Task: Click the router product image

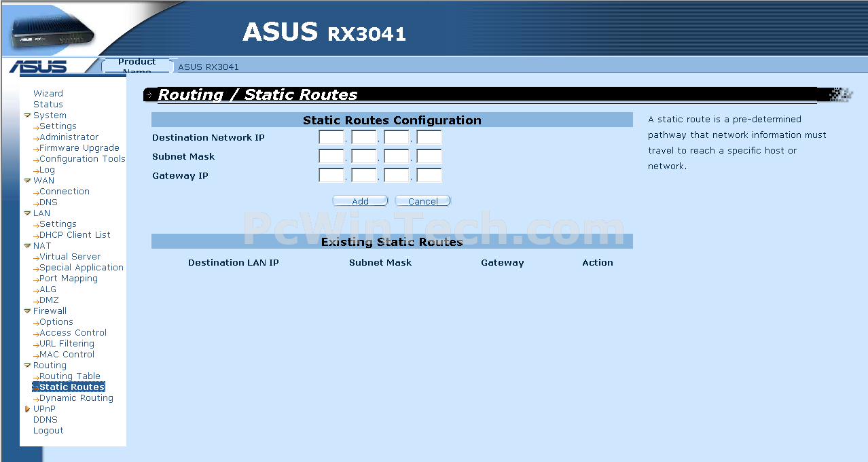Action: [x=52, y=32]
